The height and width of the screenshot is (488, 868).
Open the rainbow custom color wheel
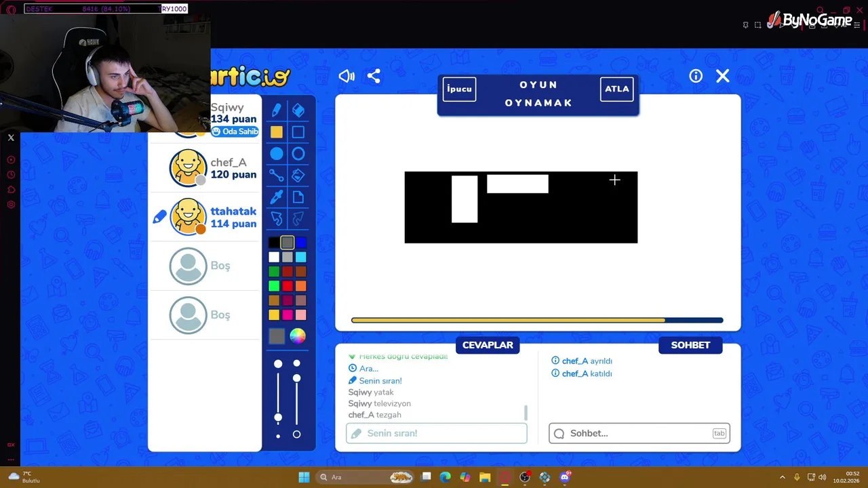click(x=298, y=336)
